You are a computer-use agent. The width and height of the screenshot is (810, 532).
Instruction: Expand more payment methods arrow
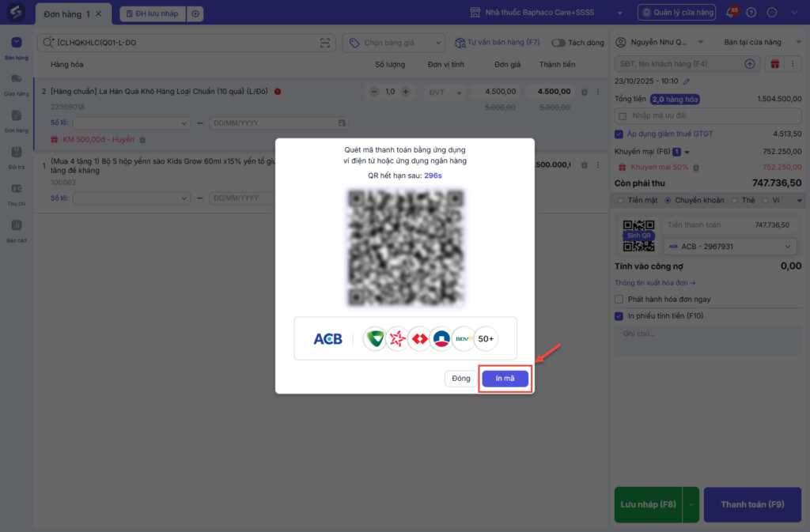pos(799,201)
